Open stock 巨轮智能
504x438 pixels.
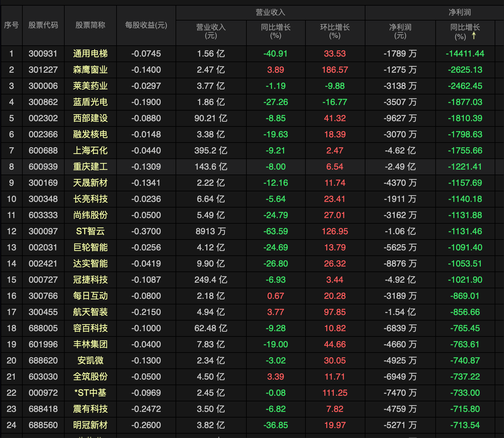(x=90, y=248)
